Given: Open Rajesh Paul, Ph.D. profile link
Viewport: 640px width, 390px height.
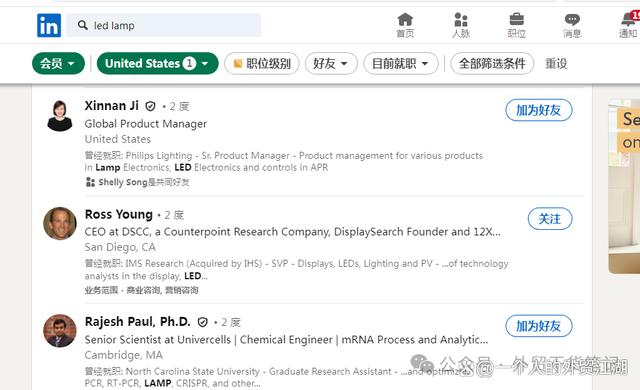Looking at the screenshot, I should pos(138,321).
